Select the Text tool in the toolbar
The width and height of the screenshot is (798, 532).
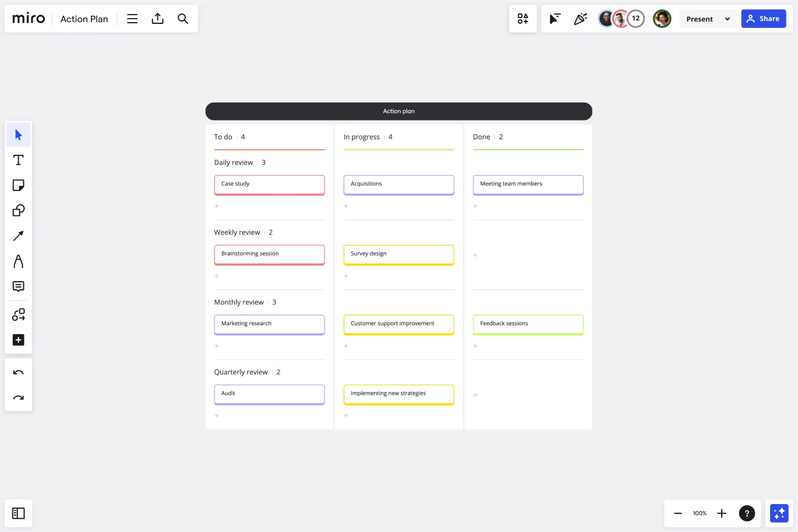18,159
